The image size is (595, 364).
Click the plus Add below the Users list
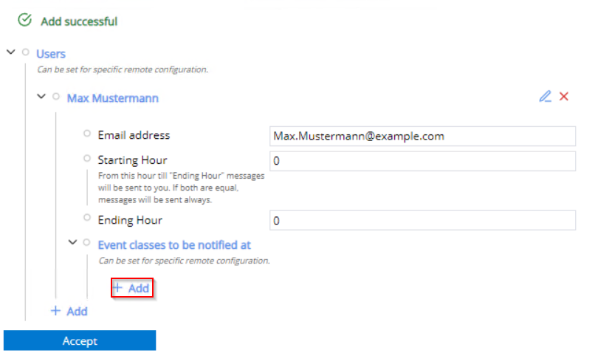(69, 311)
